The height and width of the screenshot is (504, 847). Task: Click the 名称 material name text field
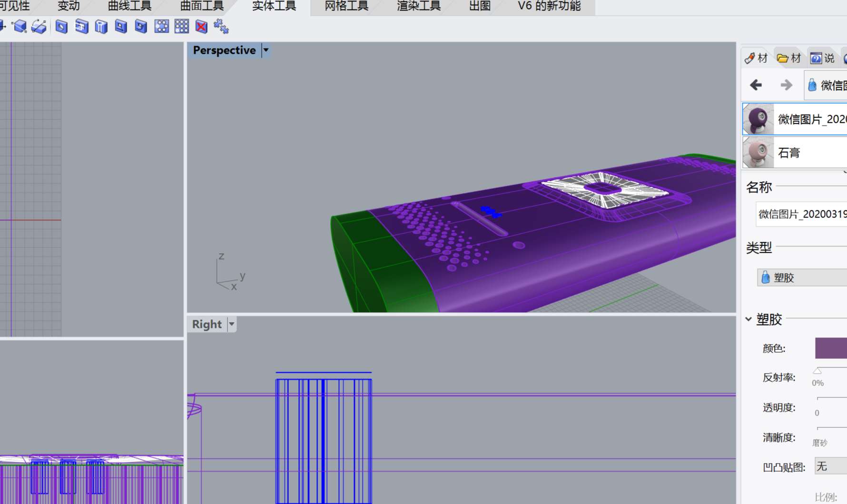coord(801,214)
